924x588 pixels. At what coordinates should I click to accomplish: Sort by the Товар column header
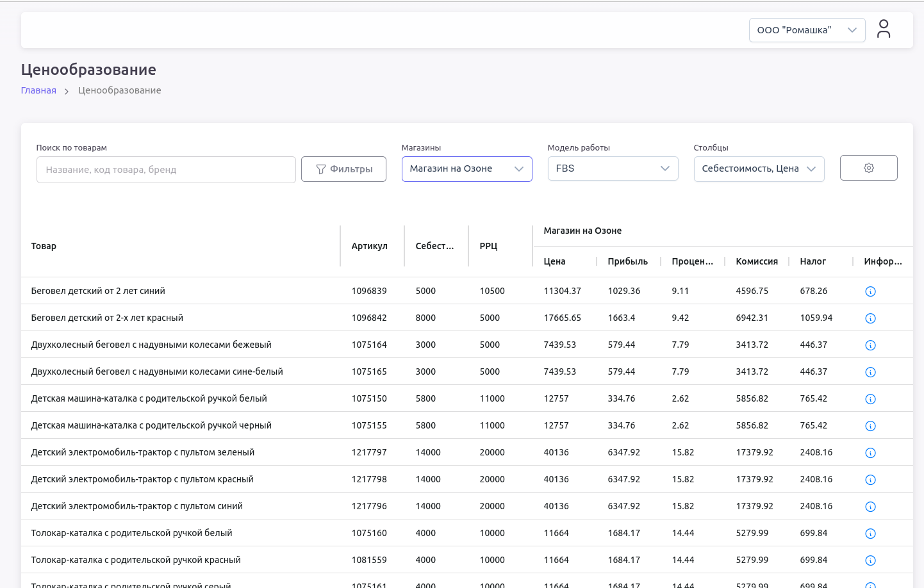[x=44, y=246]
